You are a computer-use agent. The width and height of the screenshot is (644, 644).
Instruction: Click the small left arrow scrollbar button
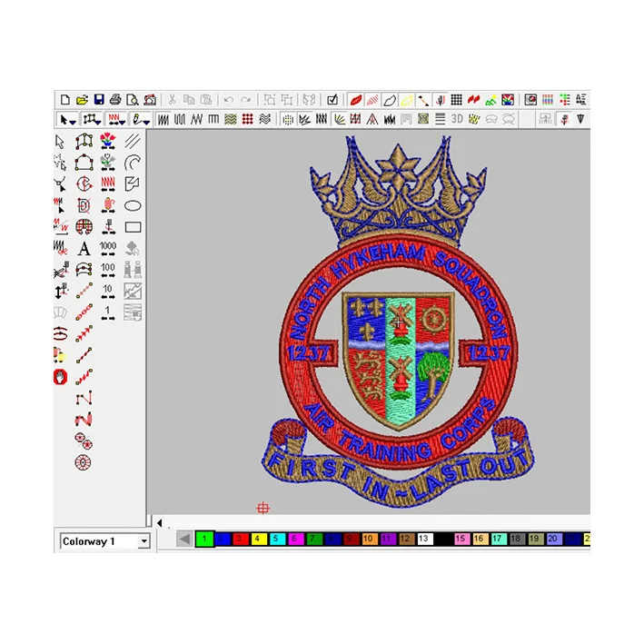(160, 523)
